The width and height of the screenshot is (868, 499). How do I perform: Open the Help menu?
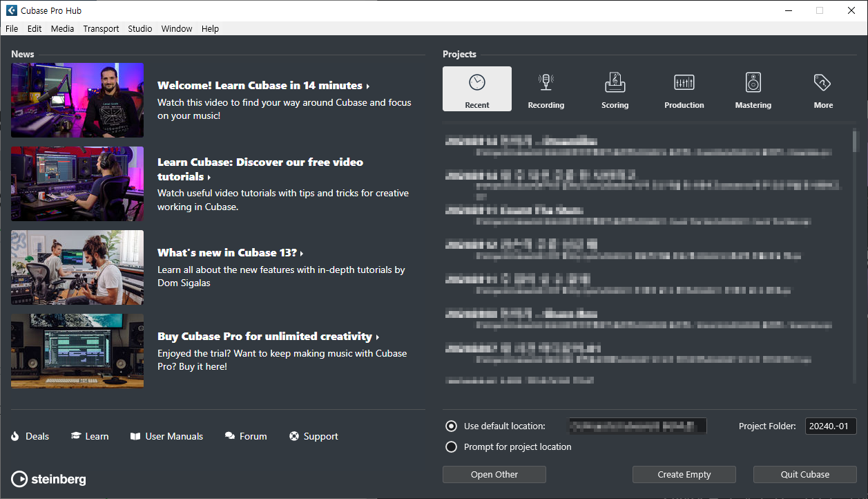pos(210,28)
